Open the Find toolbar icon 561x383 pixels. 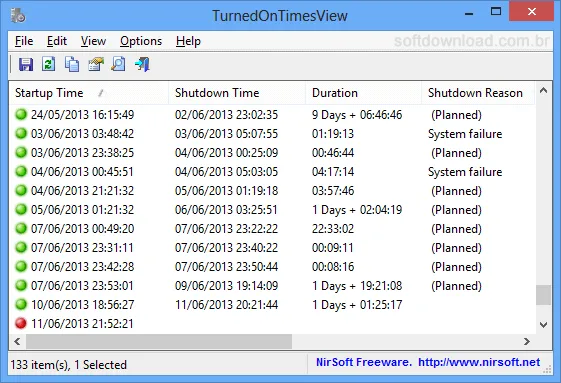point(118,64)
